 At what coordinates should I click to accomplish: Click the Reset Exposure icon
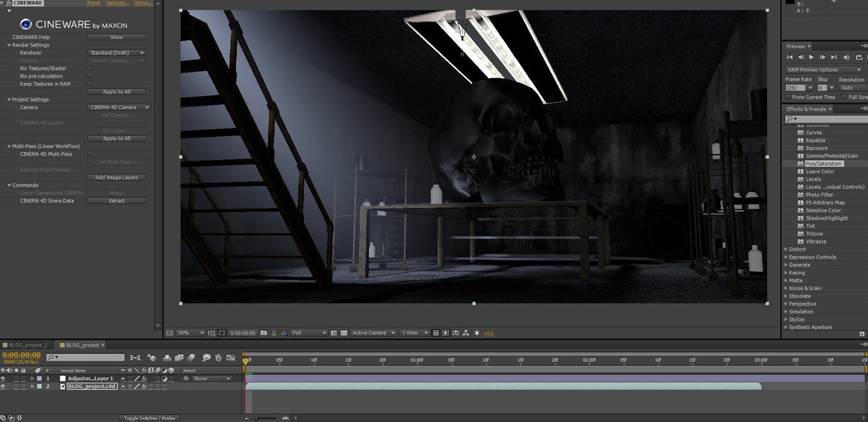(x=477, y=333)
